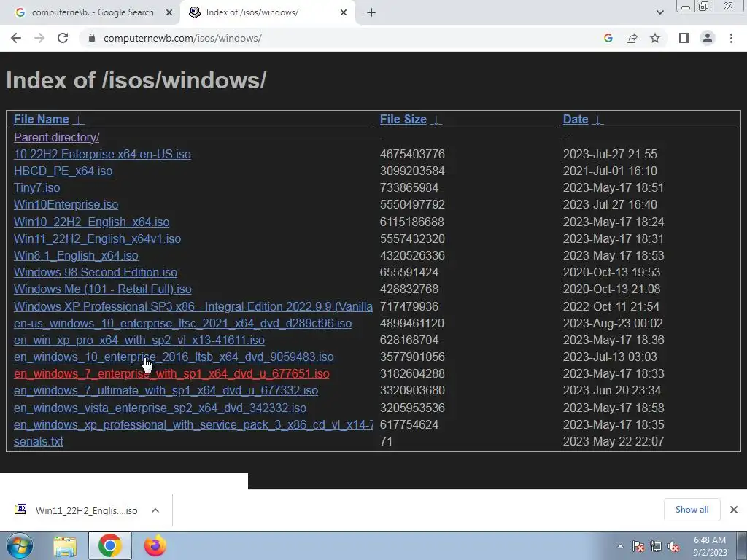Click Show all downloads
This screenshot has width=747, height=560.
coord(692,510)
